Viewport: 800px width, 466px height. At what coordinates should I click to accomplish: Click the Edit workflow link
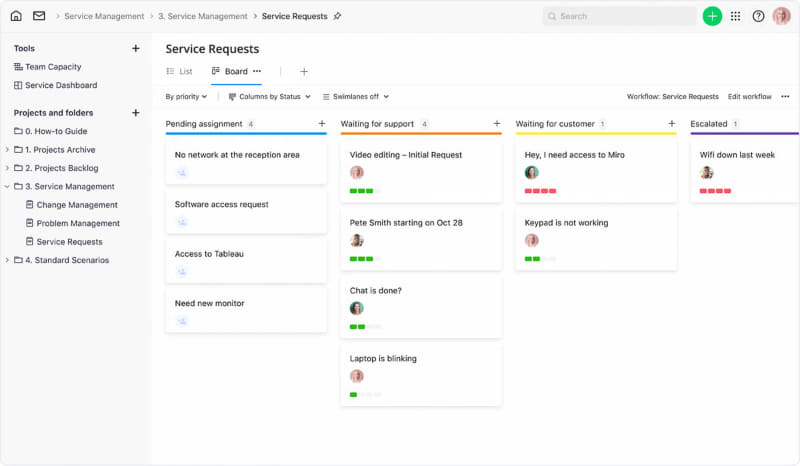(749, 97)
